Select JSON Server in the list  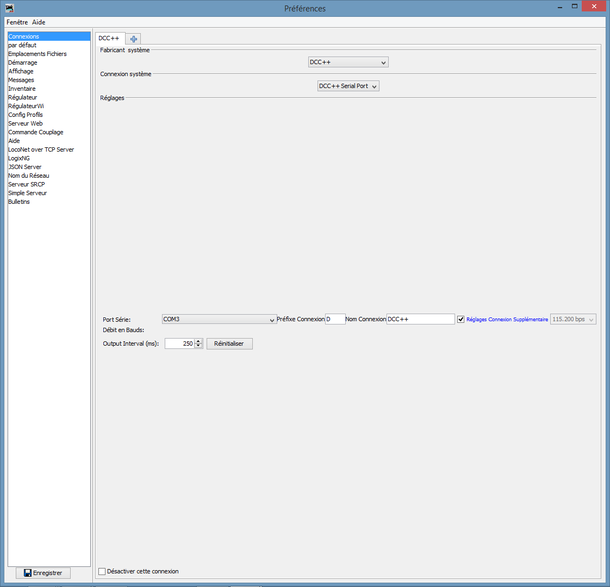coord(49,167)
